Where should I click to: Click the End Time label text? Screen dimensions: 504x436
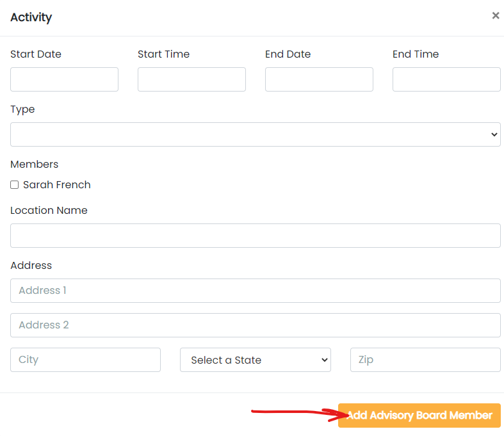pyautogui.click(x=416, y=54)
